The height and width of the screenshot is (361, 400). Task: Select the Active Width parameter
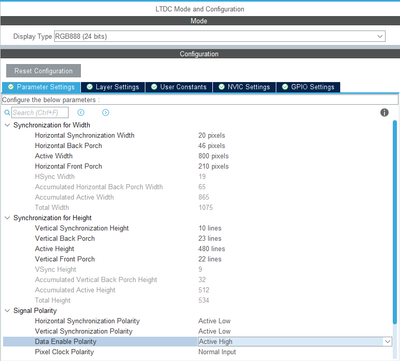[x=198, y=156]
